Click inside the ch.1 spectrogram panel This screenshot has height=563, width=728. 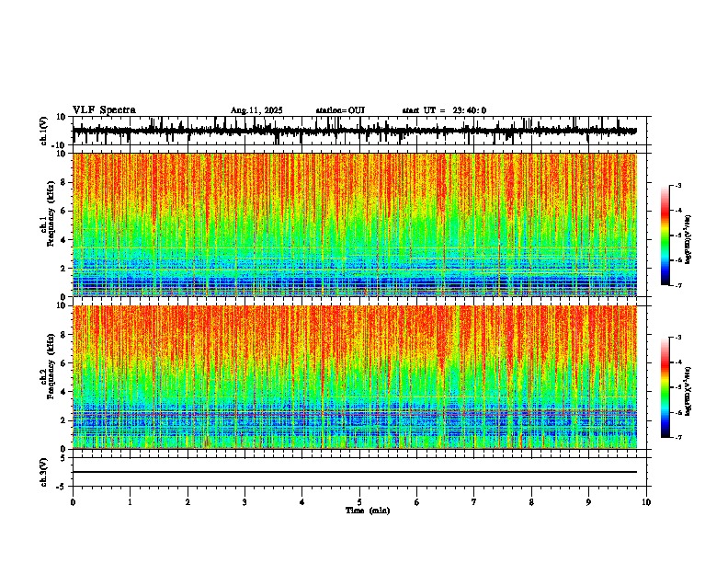(x=355, y=224)
